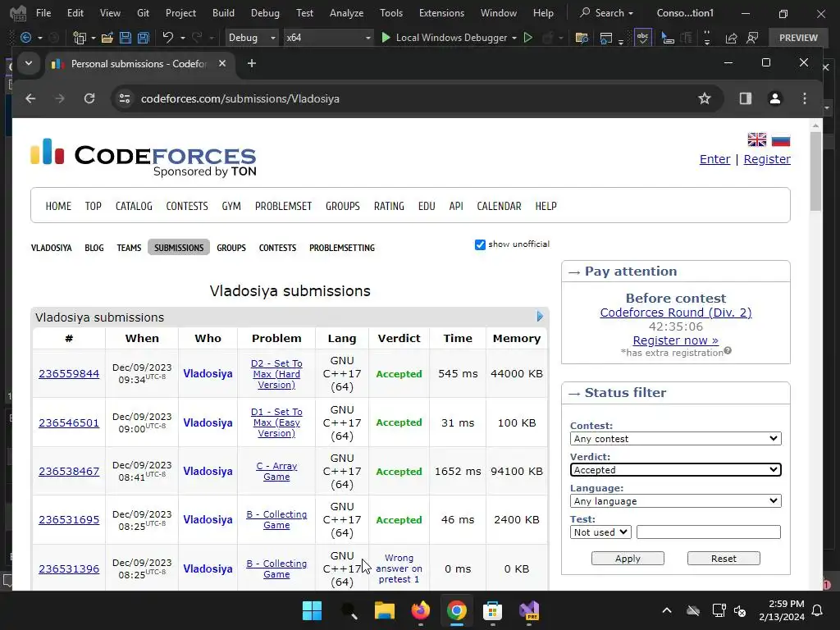840x630 pixels.
Task: Expand Local Windows Debugger dropdown arrow
Action: pyautogui.click(x=514, y=38)
